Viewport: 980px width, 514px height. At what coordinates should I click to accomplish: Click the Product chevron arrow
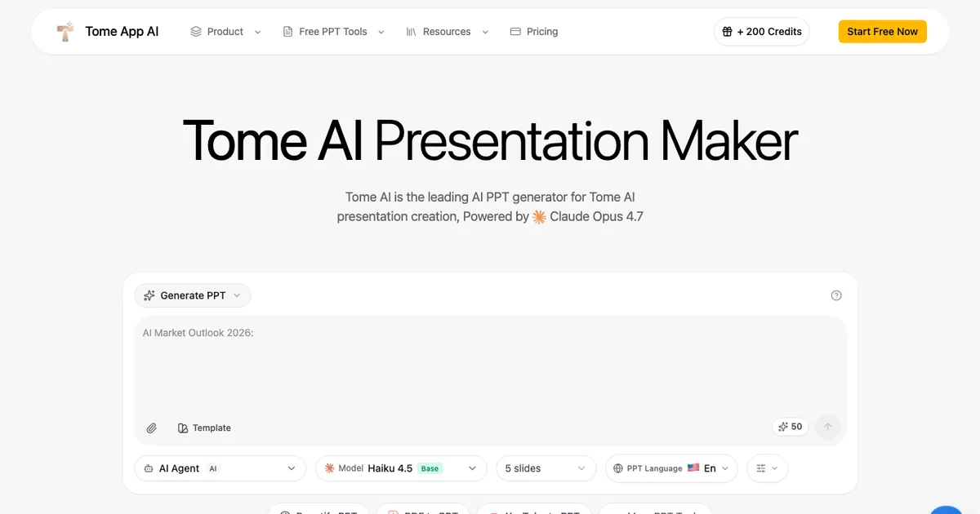pyautogui.click(x=258, y=32)
